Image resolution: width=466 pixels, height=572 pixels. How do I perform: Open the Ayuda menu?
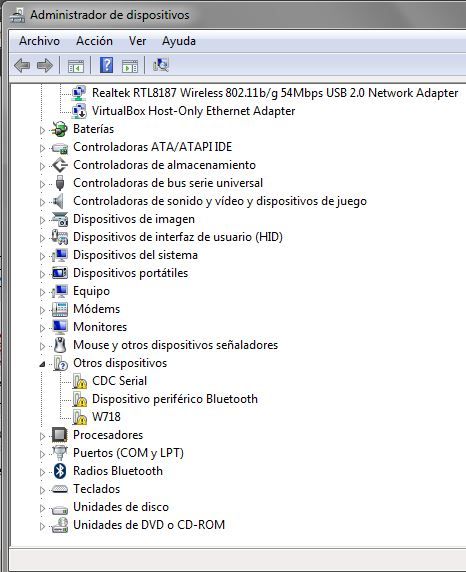pos(179,41)
